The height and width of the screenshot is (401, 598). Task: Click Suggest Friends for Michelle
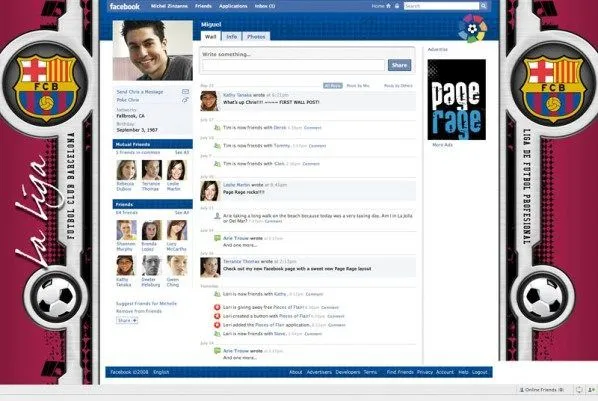pos(146,303)
